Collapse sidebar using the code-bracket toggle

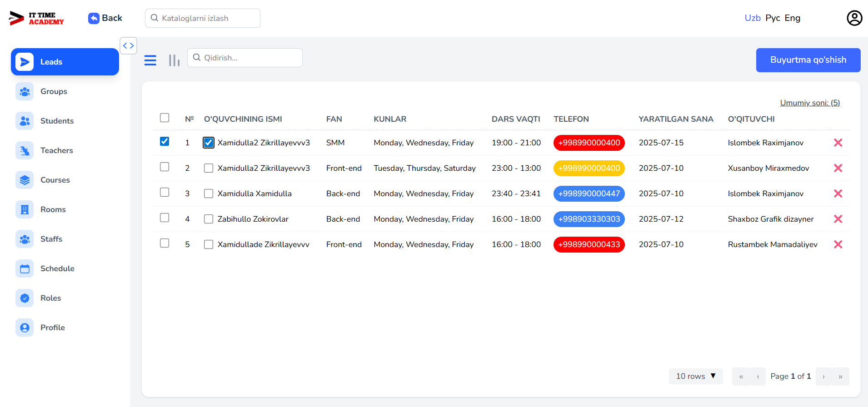(129, 45)
